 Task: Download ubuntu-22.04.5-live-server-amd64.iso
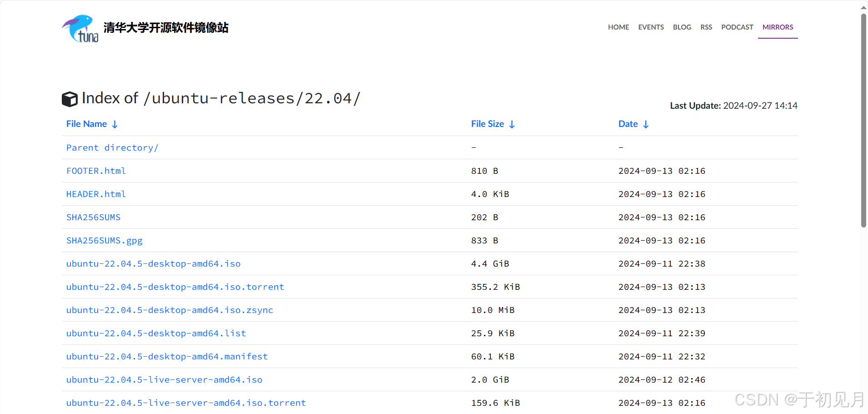pyautogui.click(x=164, y=379)
